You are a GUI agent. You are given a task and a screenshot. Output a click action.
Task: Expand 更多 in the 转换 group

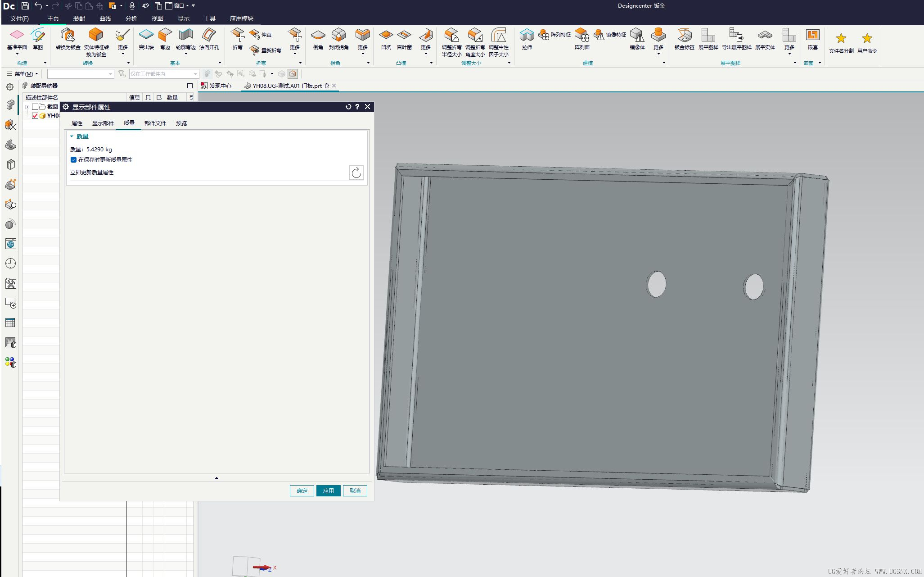(123, 42)
